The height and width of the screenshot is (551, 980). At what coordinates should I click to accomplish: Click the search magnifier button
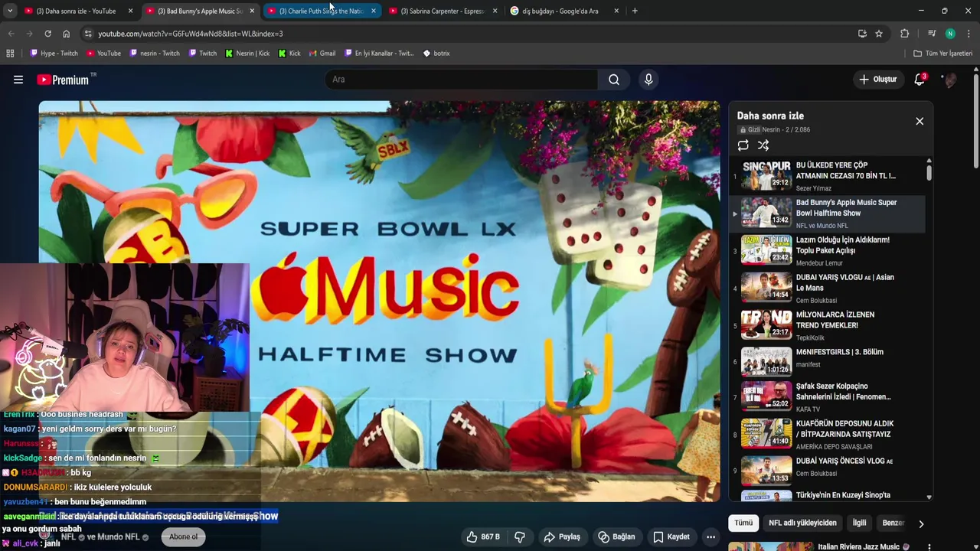coord(614,80)
